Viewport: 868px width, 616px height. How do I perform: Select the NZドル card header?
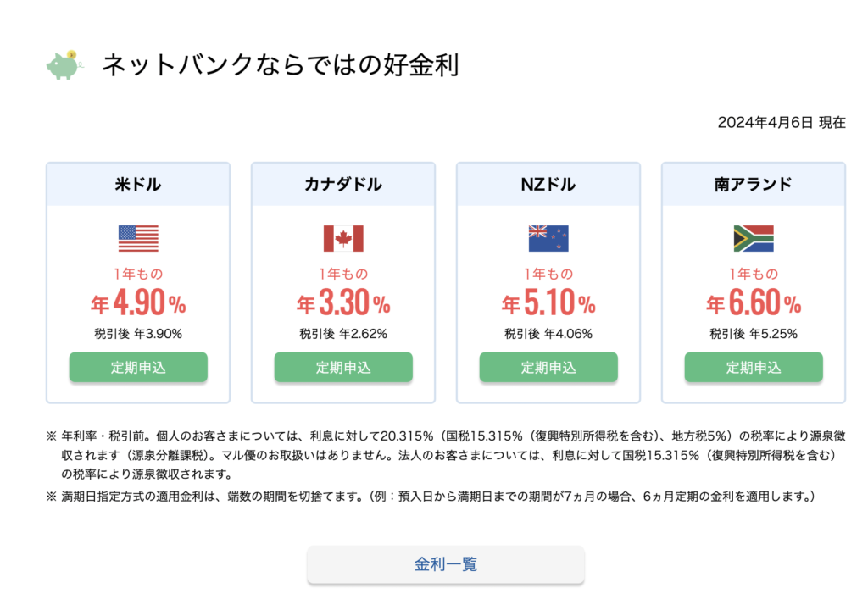[x=548, y=185]
